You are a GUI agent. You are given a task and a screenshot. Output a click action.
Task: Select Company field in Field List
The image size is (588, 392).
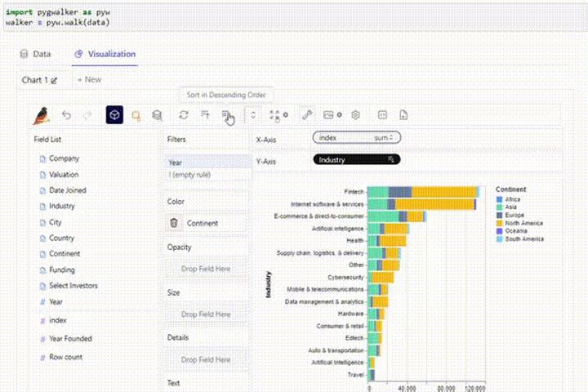(64, 158)
